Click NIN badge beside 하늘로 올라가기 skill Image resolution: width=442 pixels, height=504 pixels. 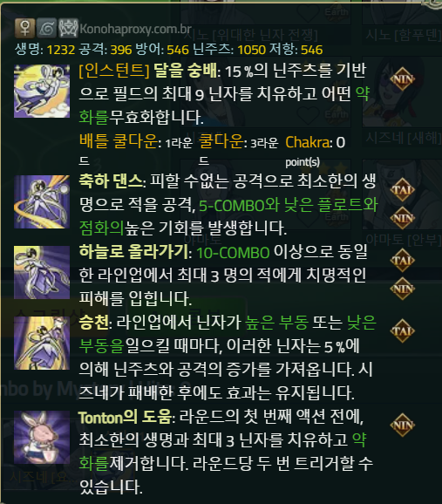pyautogui.click(x=402, y=289)
